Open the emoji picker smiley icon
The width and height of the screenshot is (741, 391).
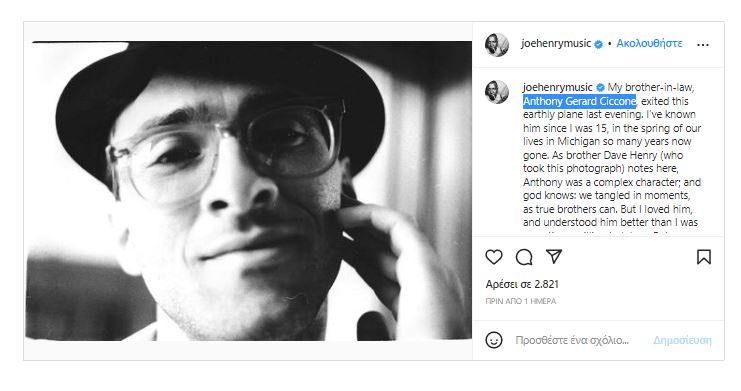coord(494,340)
